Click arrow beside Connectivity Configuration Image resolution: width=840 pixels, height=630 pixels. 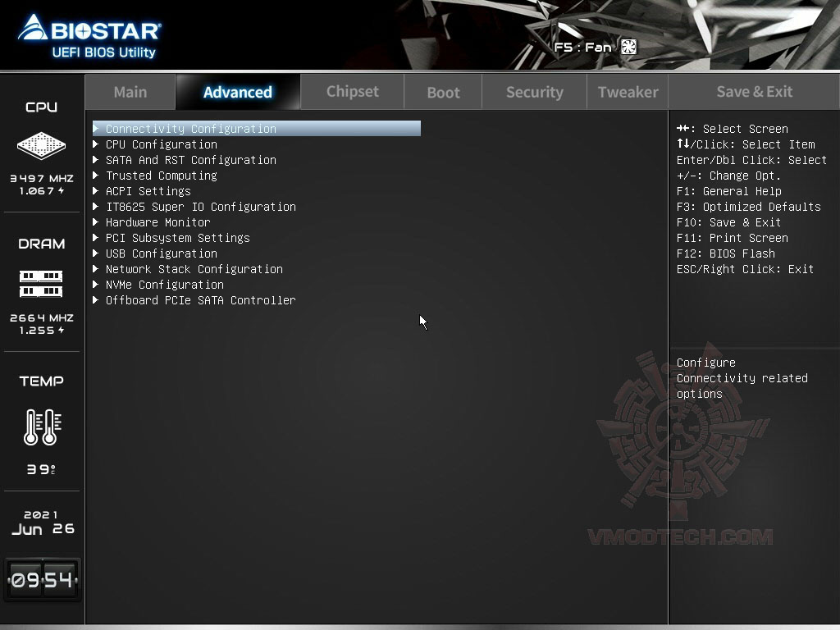[x=96, y=128]
